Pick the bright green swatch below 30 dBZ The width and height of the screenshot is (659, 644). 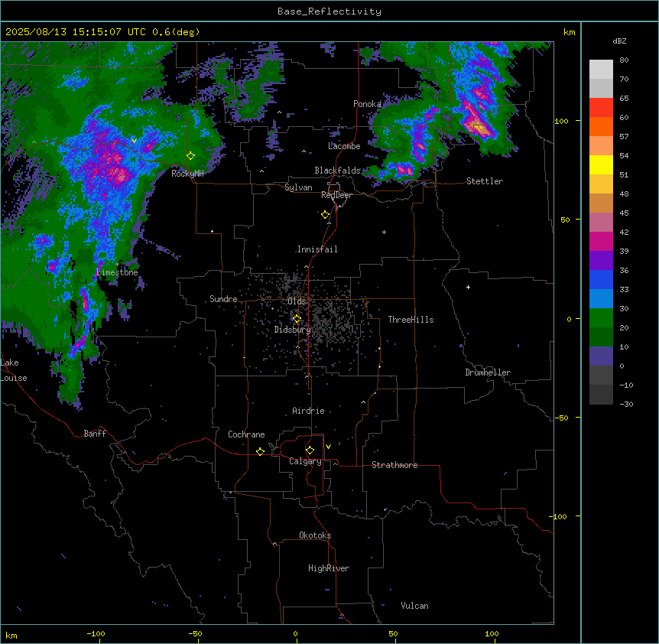pos(601,317)
